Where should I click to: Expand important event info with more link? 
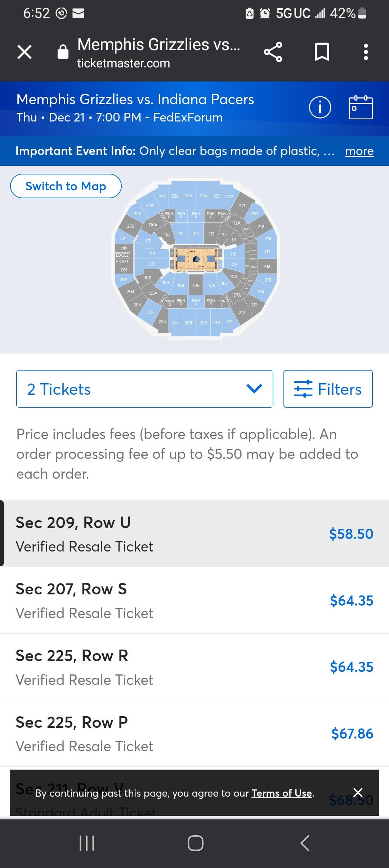click(359, 151)
